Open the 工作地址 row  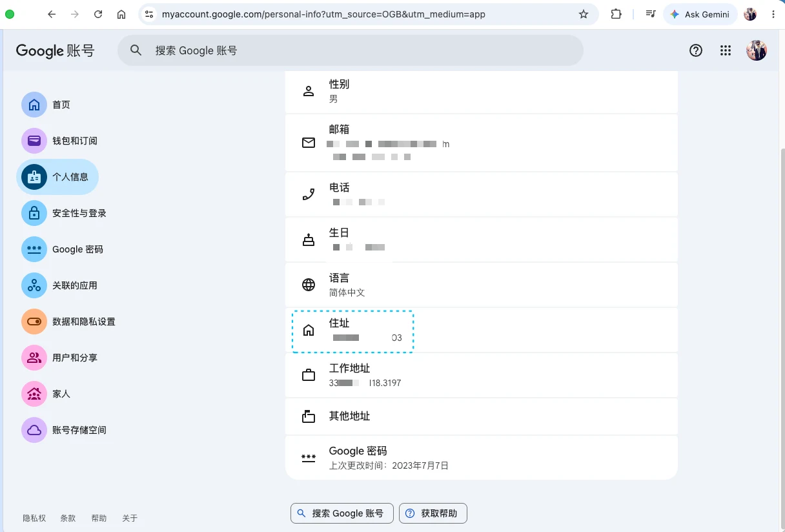click(482, 375)
